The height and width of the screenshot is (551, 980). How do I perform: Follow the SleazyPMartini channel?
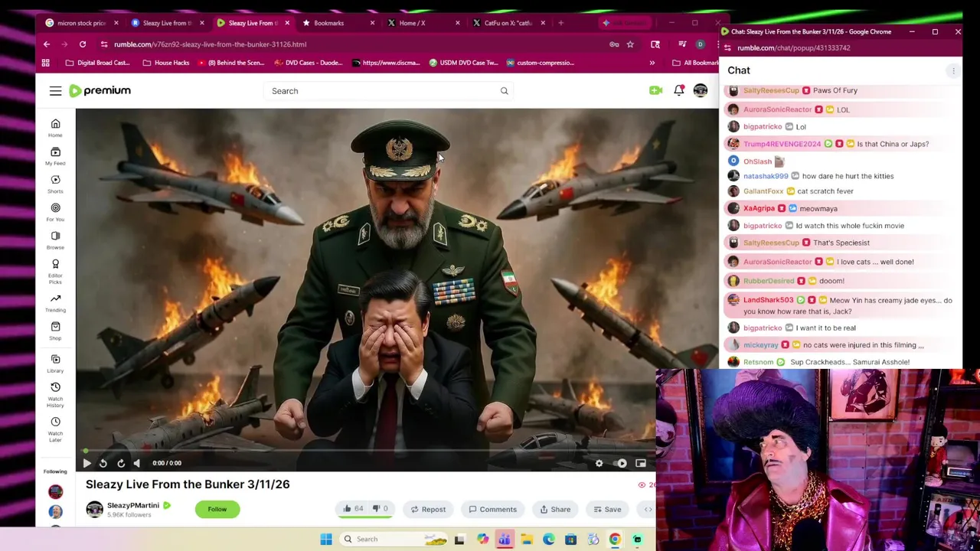[x=217, y=510]
